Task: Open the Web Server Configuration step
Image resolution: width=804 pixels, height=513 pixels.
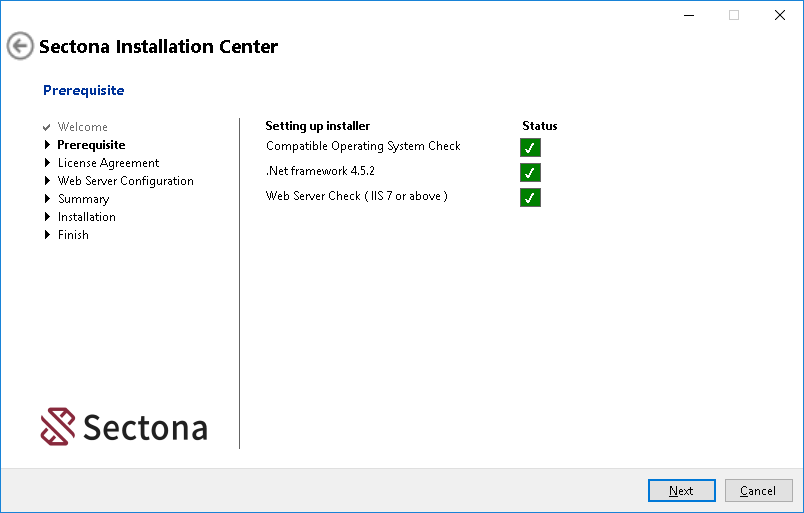Action: click(125, 181)
